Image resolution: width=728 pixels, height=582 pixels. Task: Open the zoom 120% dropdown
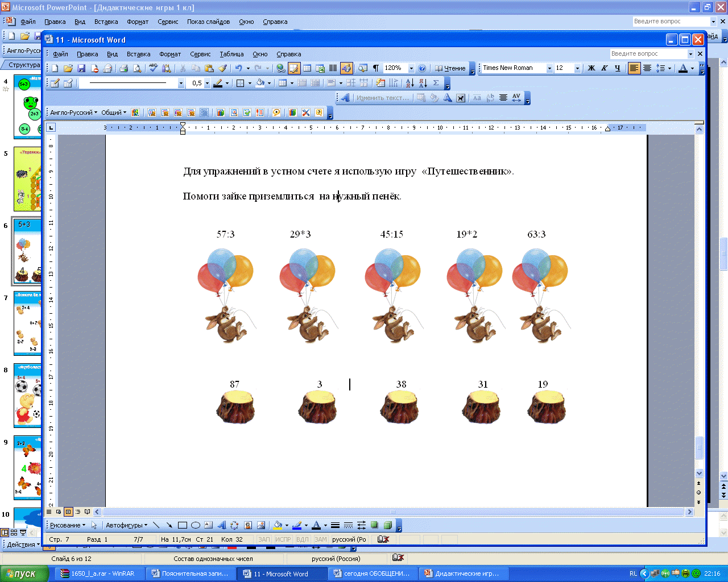click(x=412, y=68)
